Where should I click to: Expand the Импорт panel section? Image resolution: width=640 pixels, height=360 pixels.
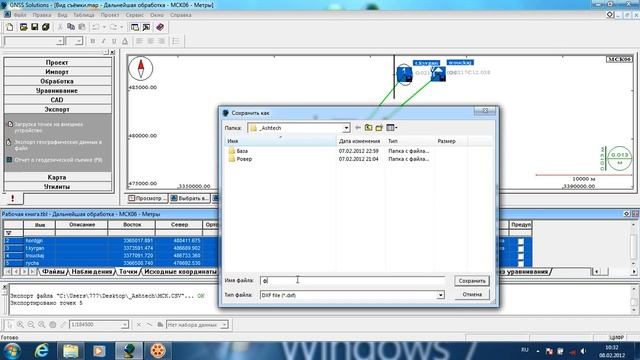(57, 72)
